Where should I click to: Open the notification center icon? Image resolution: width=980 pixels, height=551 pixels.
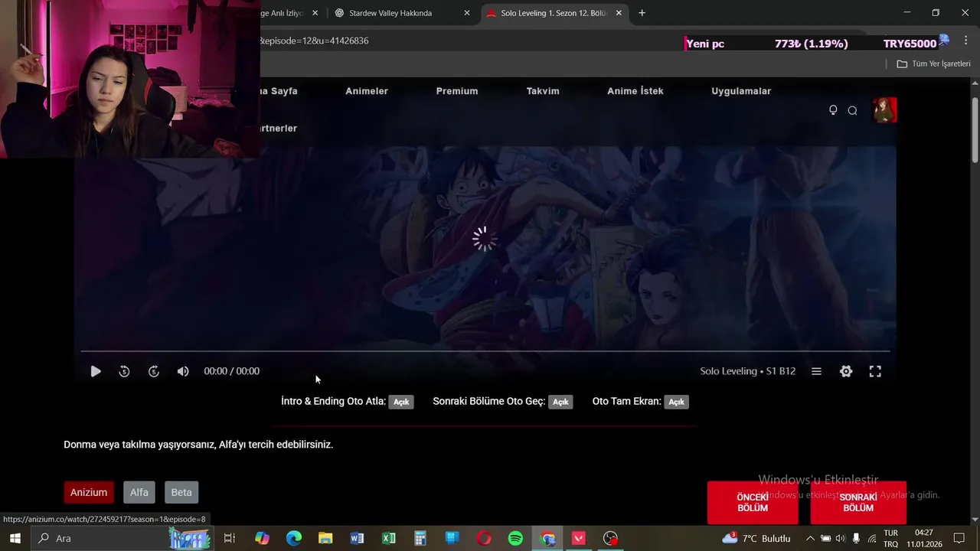click(x=959, y=538)
